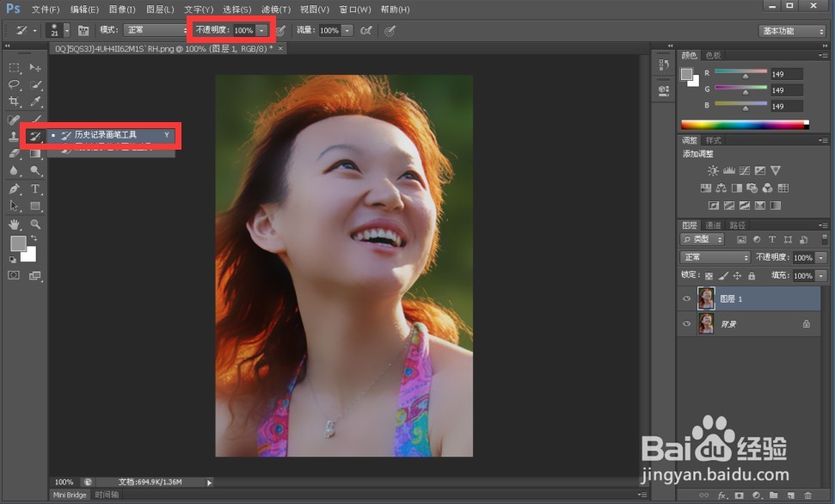This screenshot has height=504, width=835.
Task: Toggle tablet pressure for size
Action: click(x=390, y=30)
